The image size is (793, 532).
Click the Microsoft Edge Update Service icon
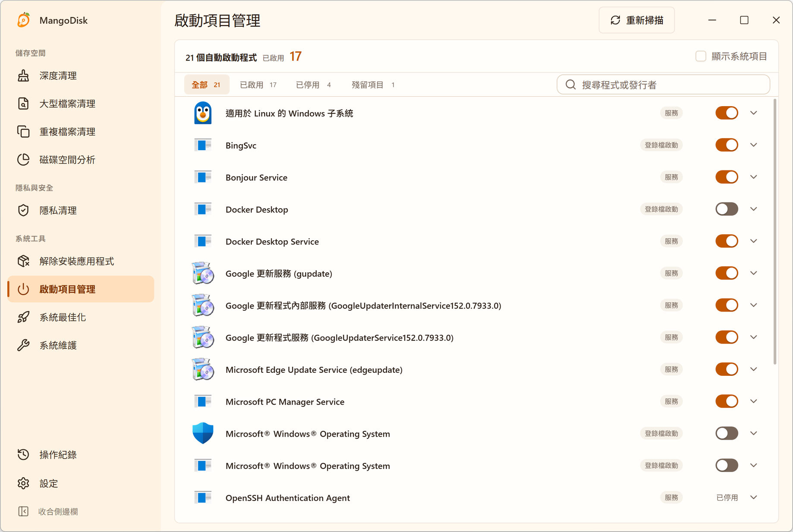(203, 369)
